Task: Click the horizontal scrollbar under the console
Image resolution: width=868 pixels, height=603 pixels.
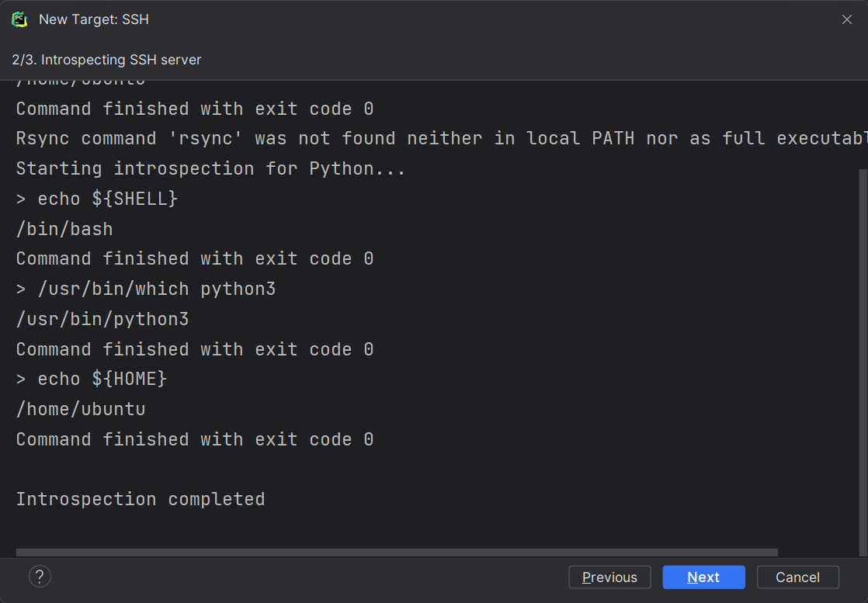Action: click(396, 553)
